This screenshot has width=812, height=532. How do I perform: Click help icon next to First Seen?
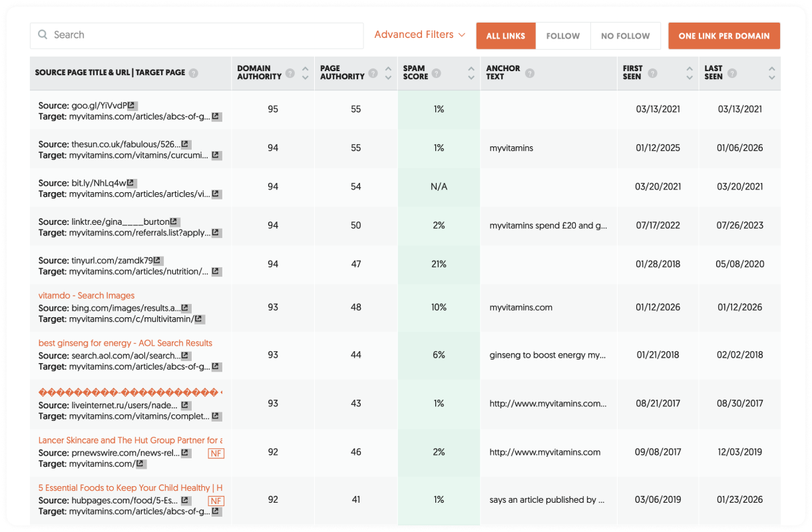click(x=652, y=73)
